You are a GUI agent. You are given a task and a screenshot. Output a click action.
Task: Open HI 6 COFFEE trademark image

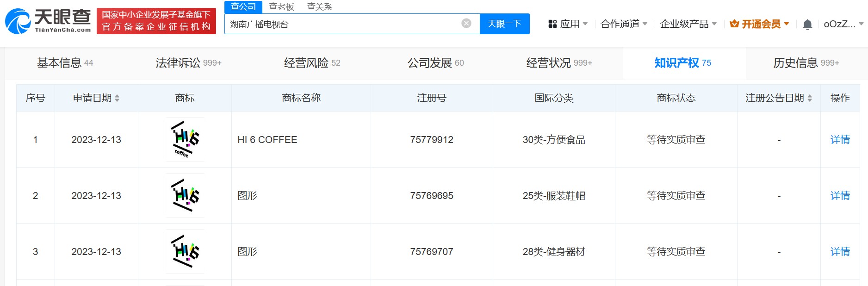click(x=185, y=139)
